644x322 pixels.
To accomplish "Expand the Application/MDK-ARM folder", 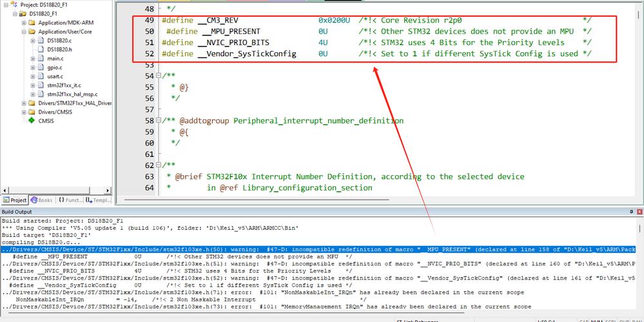I will tap(24, 22).
